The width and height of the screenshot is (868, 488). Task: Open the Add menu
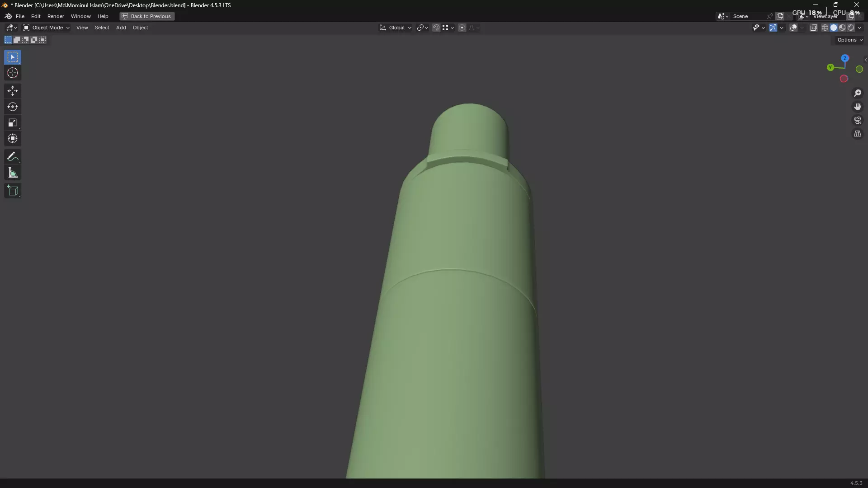tap(121, 28)
